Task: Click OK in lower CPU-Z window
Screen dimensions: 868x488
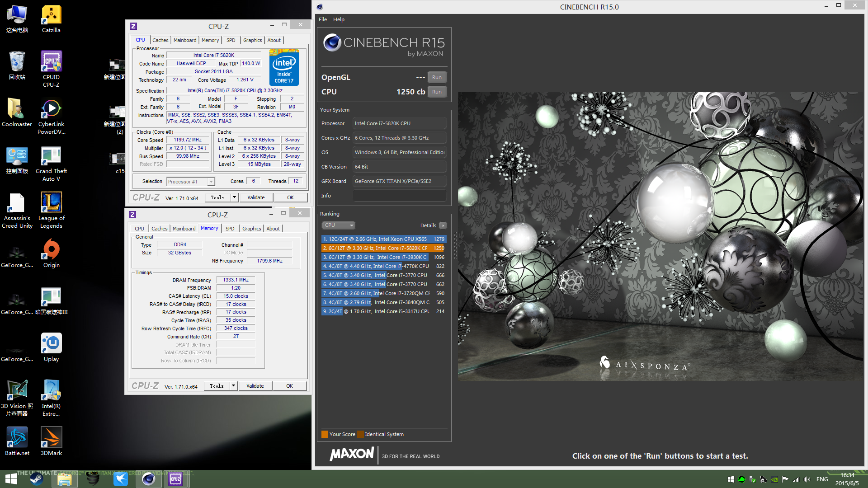Action: [x=289, y=386]
